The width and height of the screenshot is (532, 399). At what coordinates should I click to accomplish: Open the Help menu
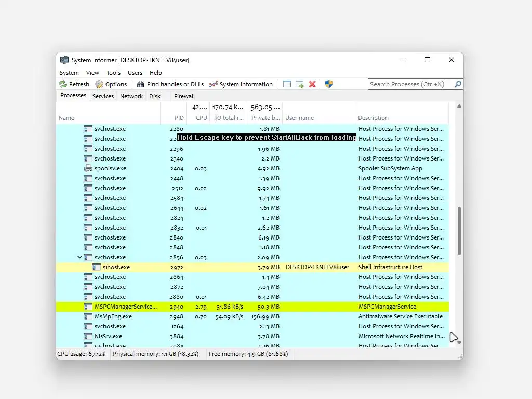[156, 73]
